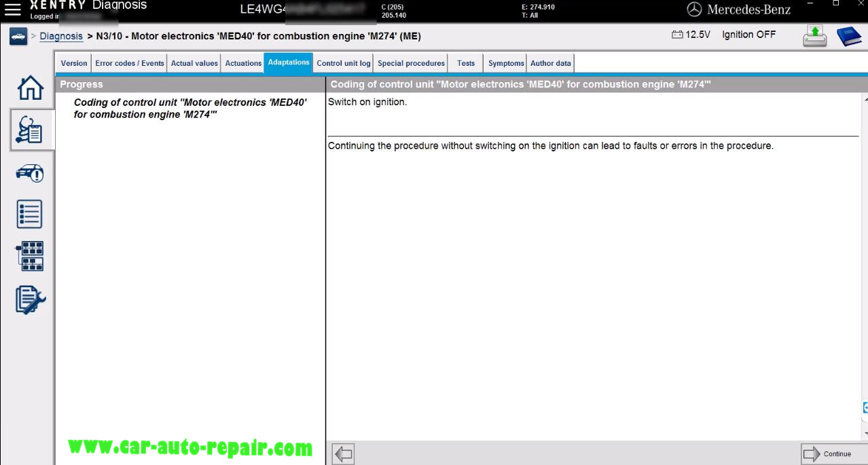Viewport: 868px width, 465px height.
Task: Open the Actual values tab
Action: click(194, 63)
